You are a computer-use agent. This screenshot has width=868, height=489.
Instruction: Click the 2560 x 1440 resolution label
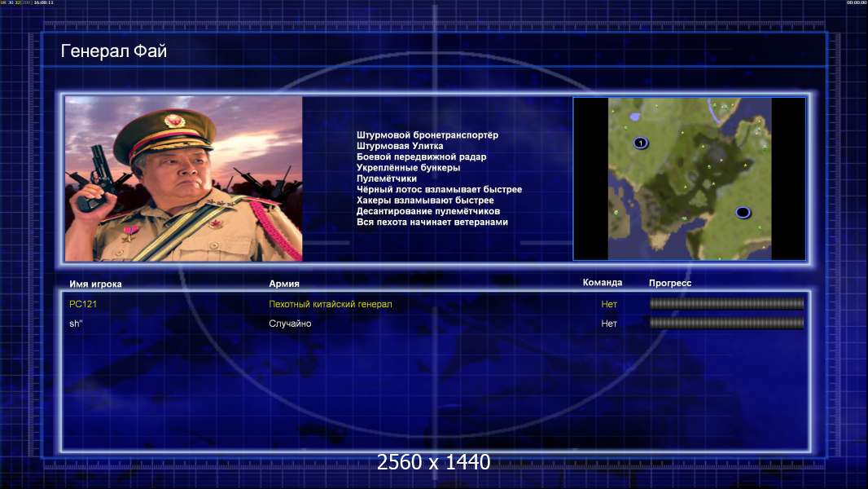[x=433, y=462]
